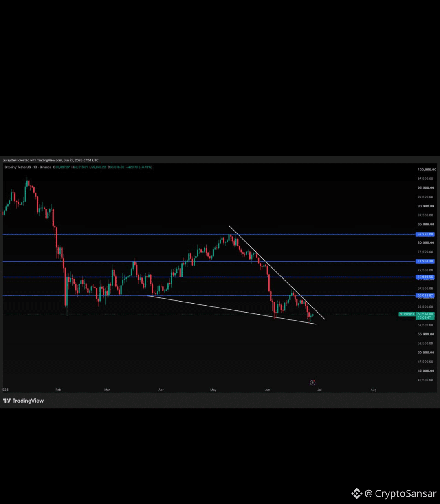Click the @CryptoSansar watermark handle
The width and height of the screenshot is (440, 504).
coord(400,493)
